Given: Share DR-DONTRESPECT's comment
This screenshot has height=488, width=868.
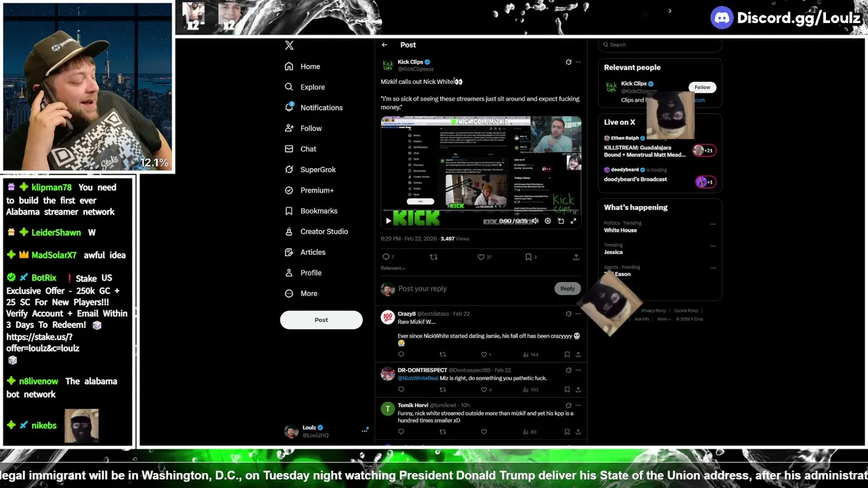Looking at the screenshot, I should 578,390.
